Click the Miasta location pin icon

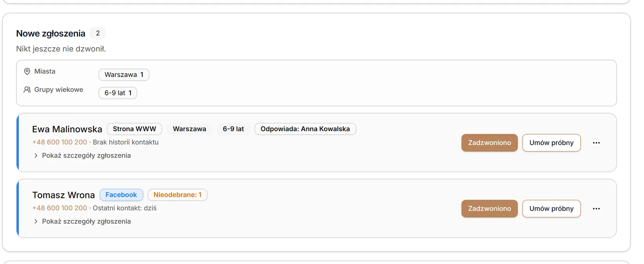[27, 71]
